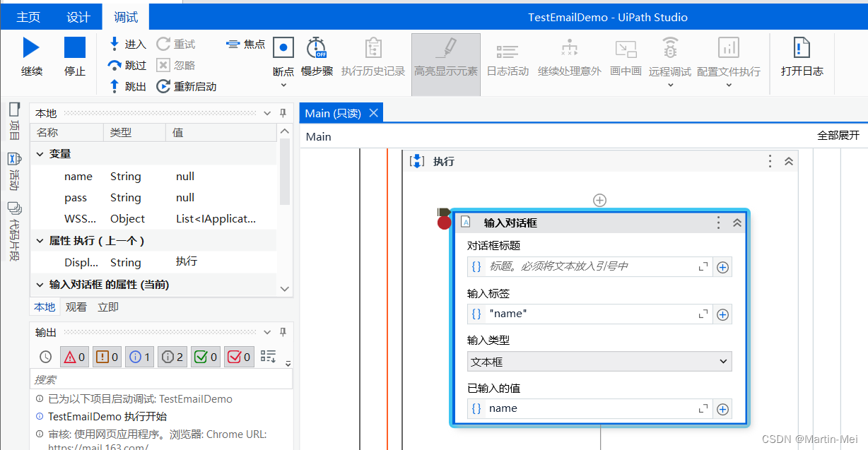Viewport: 868px width, 450px height.
Task: Click the 忽略 ignore option
Action: (176, 65)
